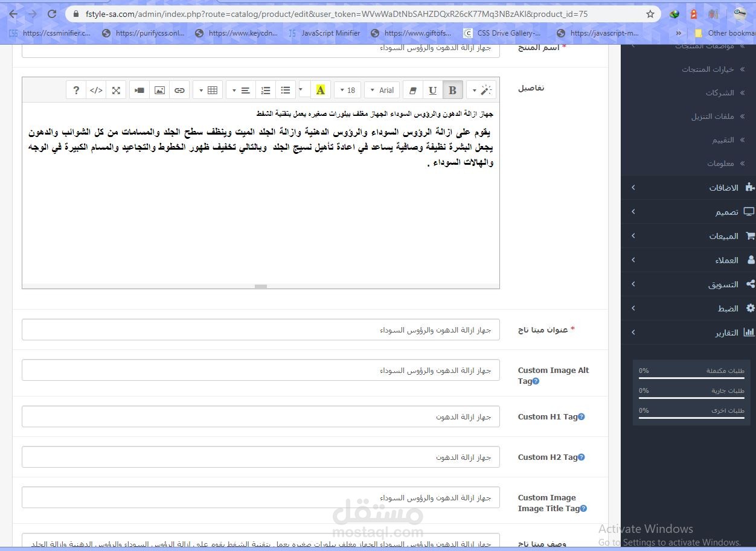Insert a picture with the image icon
Screen dimensions: 756x551
pos(159,90)
